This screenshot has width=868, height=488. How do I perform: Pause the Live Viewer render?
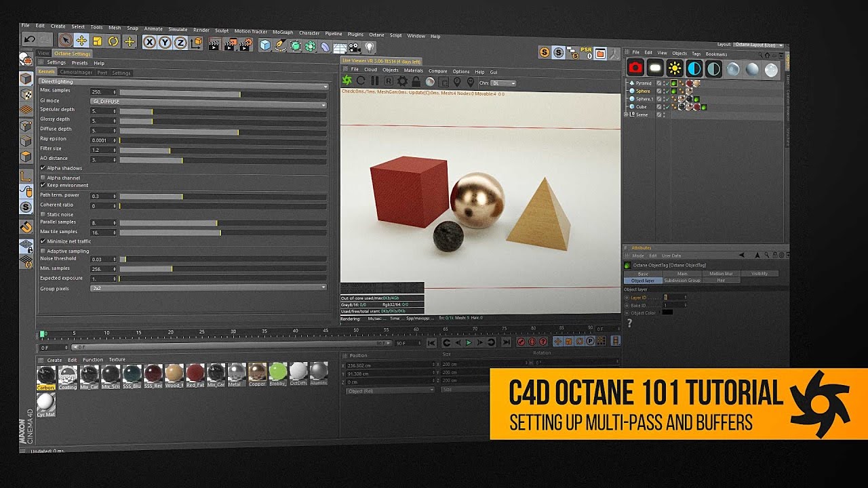(374, 81)
